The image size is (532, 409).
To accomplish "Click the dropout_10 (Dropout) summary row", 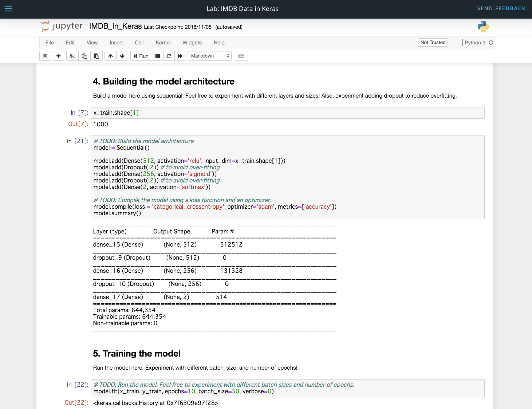I will (161, 284).
